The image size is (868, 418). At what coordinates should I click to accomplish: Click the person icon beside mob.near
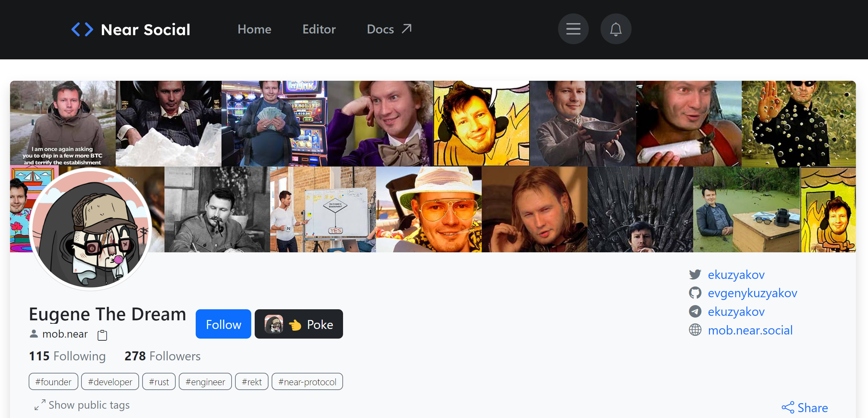[34, 334]
